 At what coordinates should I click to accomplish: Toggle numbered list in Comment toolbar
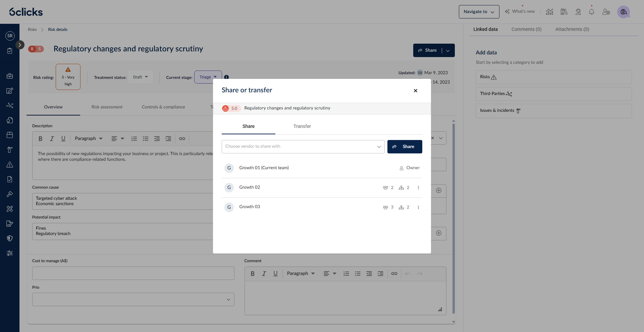346,274
